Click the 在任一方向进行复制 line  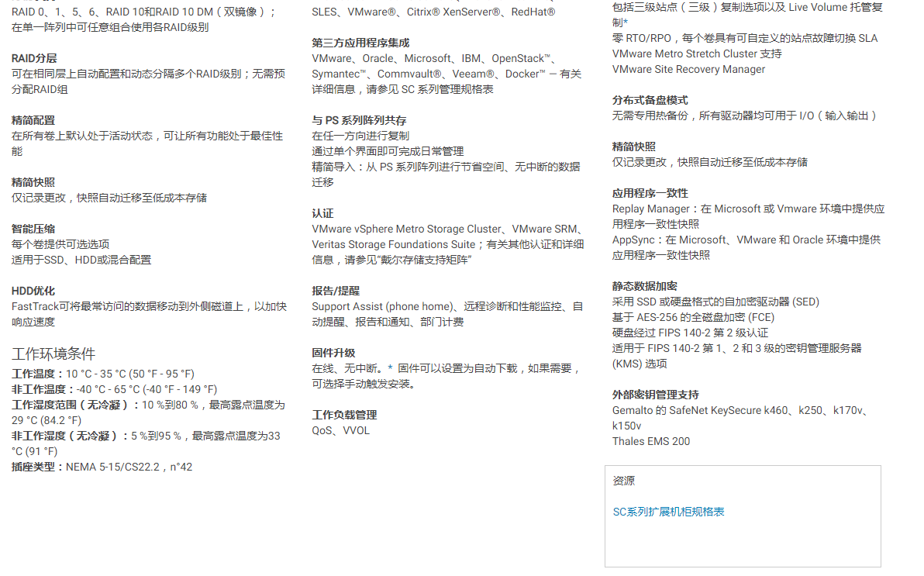point(360,136)
